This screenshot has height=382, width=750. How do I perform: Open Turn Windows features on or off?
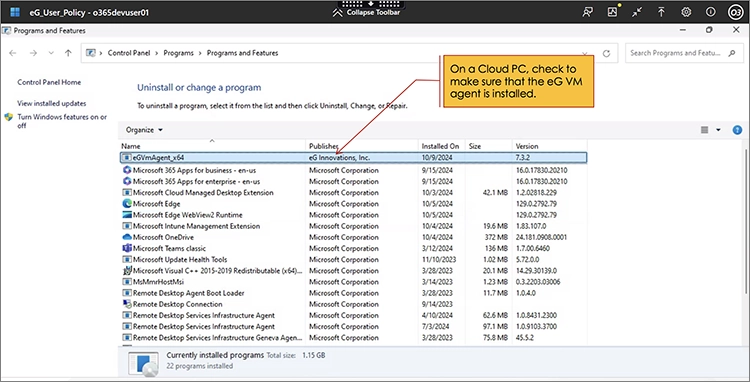click(x=62, y=121)
